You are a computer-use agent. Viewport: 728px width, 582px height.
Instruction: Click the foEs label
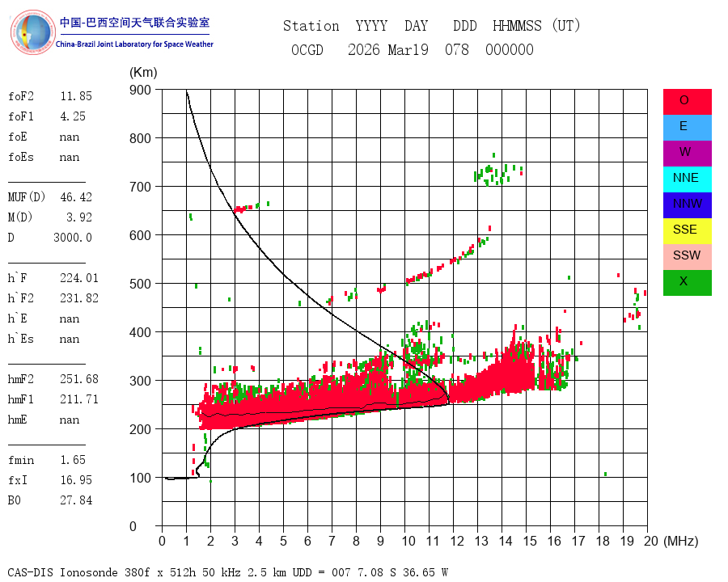[x=21, y=157]
